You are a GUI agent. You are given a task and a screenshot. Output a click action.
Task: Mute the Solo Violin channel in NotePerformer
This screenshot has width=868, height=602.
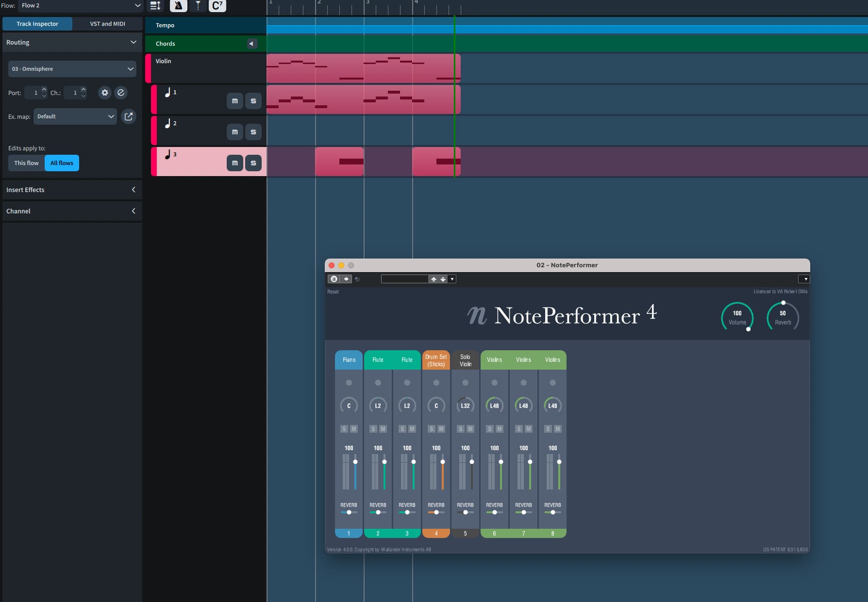[470, 429]
